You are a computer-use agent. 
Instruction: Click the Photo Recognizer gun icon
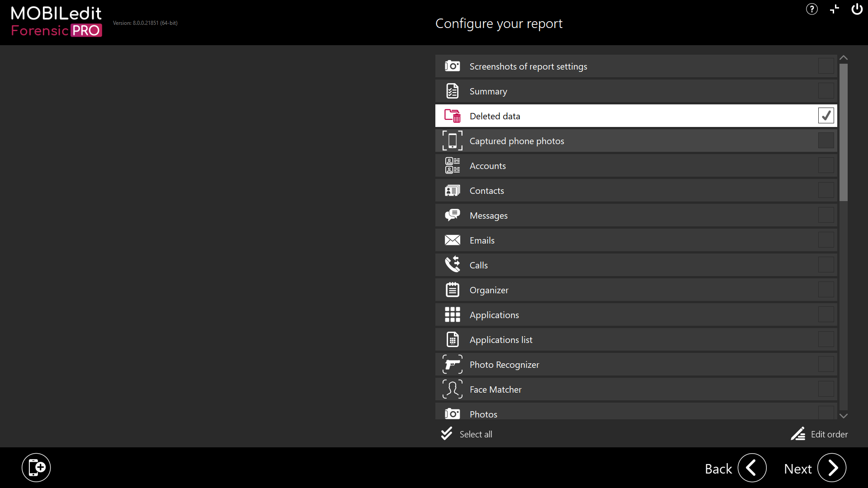click(x=452, y=364)
